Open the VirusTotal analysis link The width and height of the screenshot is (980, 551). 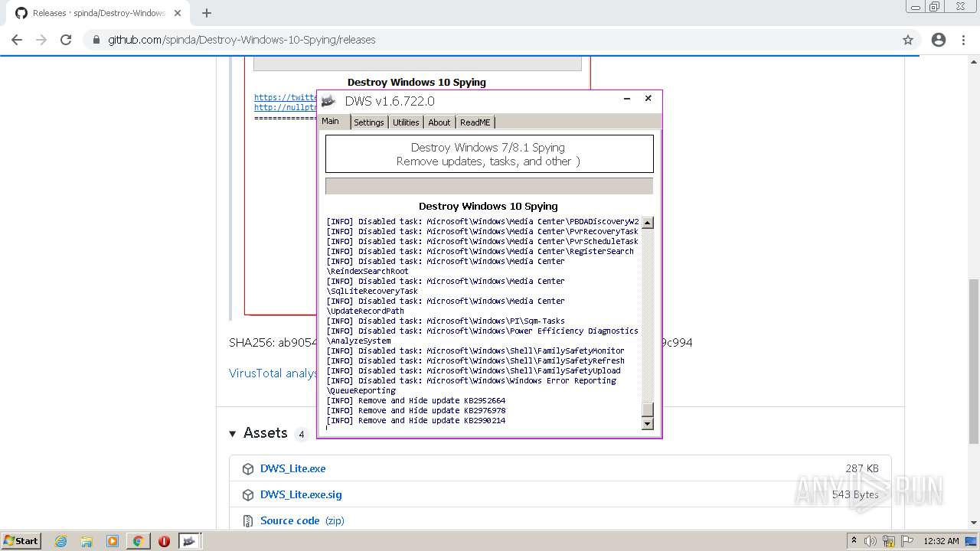(273, 373)
